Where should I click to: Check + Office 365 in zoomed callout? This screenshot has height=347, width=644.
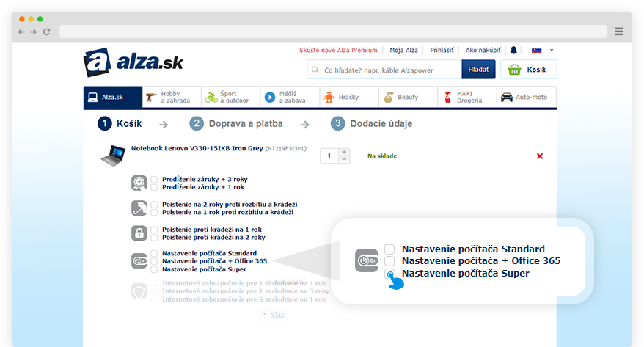pyautogui.click(x=389, y=261)
